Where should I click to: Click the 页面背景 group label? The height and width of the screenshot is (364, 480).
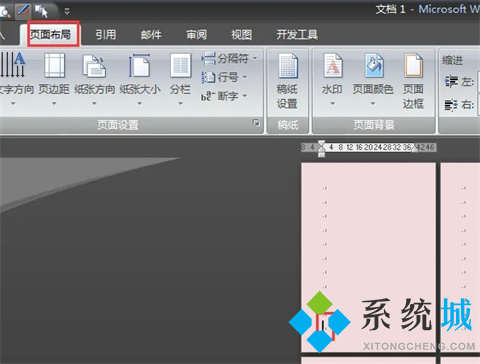point(374,125)
